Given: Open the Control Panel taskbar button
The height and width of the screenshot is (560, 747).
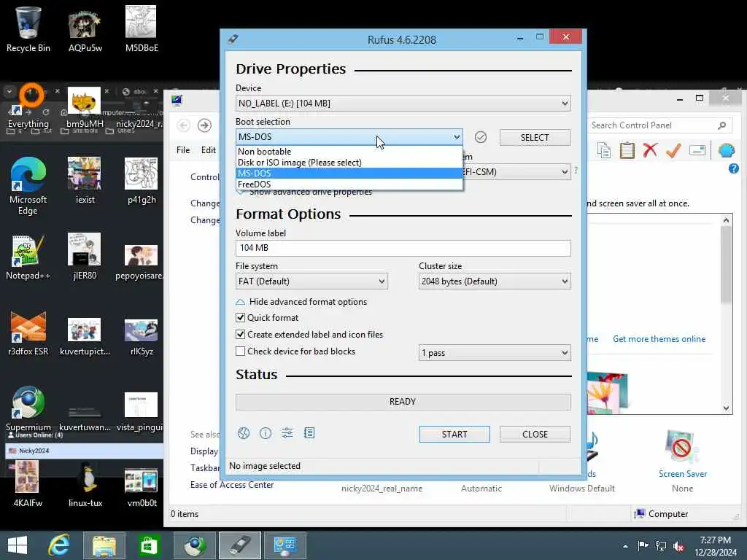Looking at the screenshot, I should [x=285, y=545].
